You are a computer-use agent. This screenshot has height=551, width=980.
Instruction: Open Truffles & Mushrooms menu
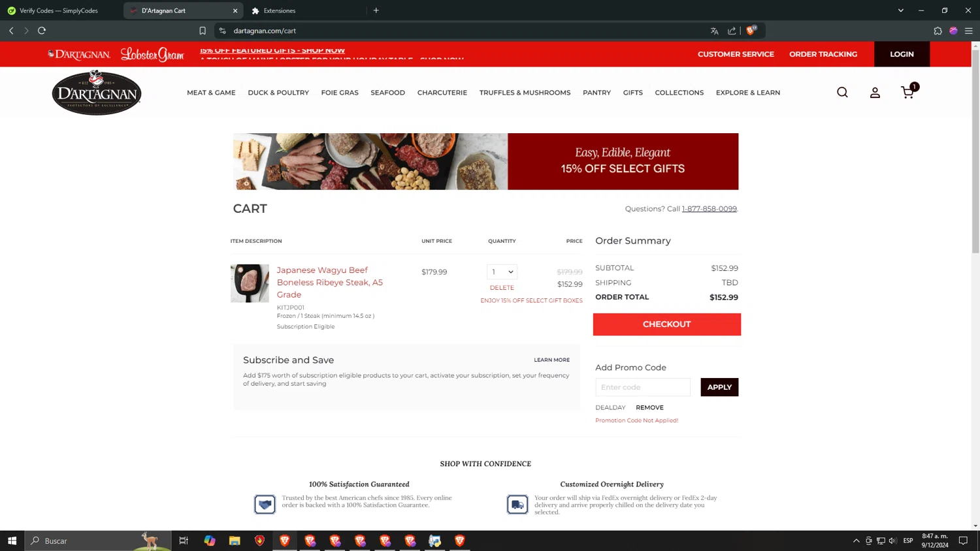525,93
